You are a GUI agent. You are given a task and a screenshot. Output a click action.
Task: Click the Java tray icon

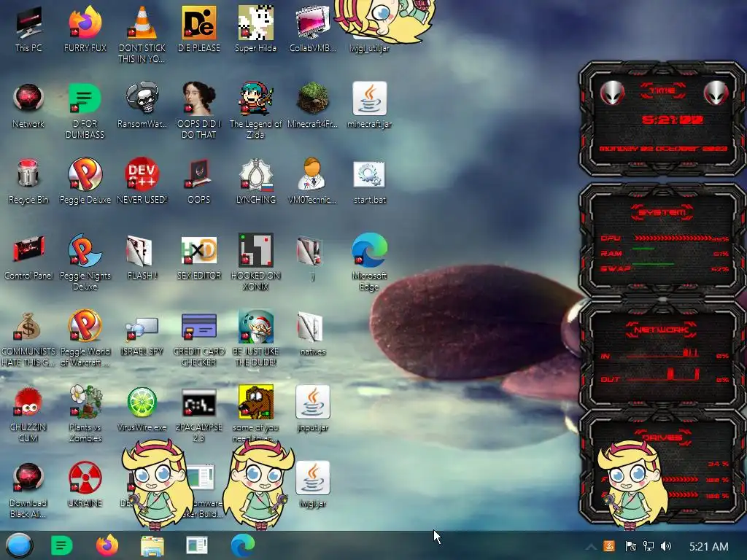pyautogui.click(x=609, y=546)
